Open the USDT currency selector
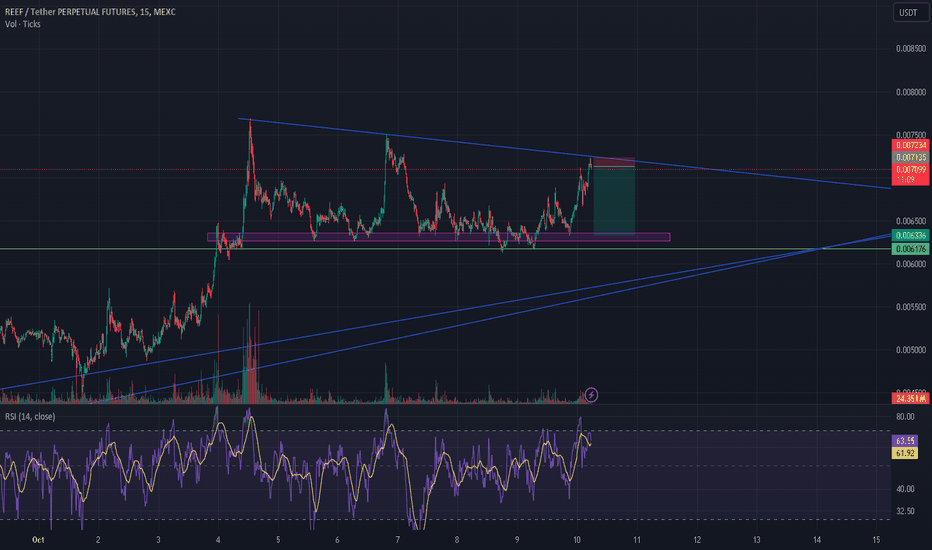The width and height of the screenshot is (932, 550). (x=909, y=12)
